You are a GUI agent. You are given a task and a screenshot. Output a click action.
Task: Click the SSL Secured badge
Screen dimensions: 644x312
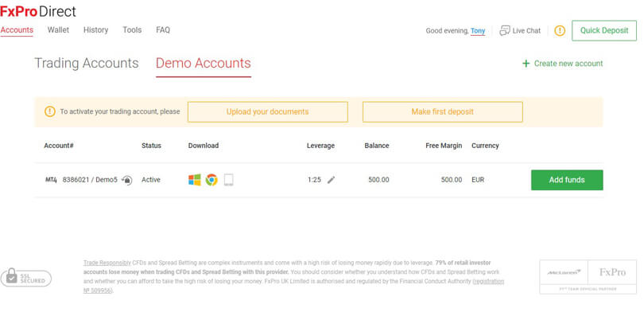[x=26, y=278]
